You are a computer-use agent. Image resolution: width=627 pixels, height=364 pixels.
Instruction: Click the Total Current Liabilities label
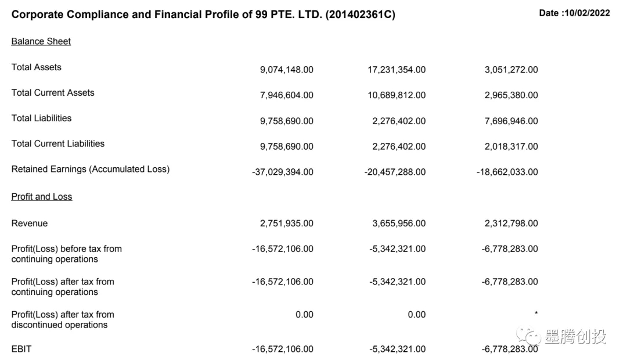tap(58, 144)
